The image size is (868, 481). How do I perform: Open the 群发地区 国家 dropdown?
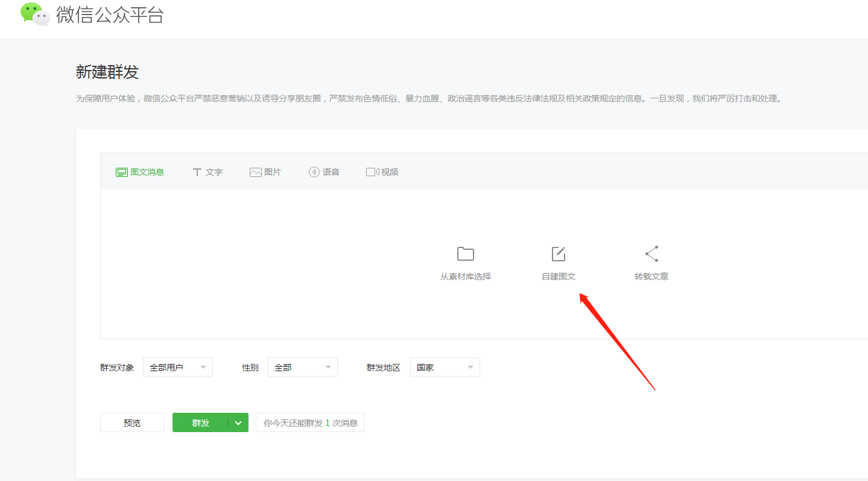click(x=445, y=367)
